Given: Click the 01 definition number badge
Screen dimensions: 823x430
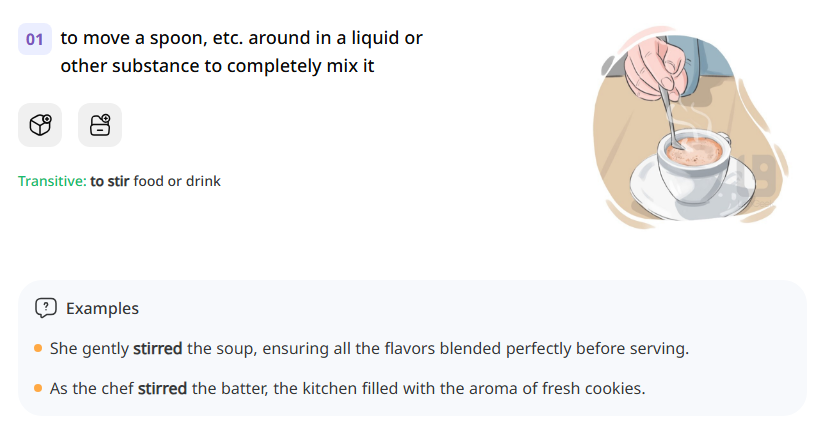Looking at the screenshot, I should point(35,40).
